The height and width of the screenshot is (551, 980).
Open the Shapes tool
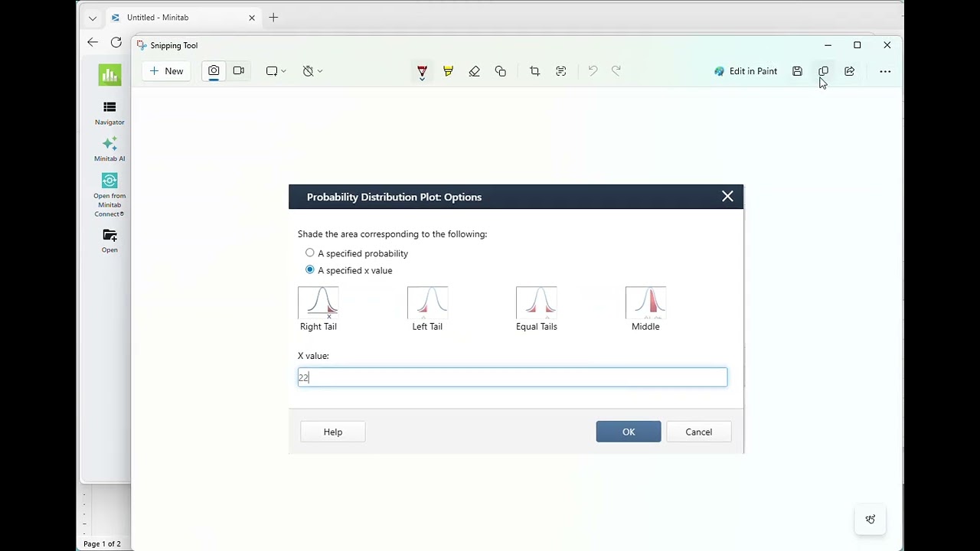point(501,71)
